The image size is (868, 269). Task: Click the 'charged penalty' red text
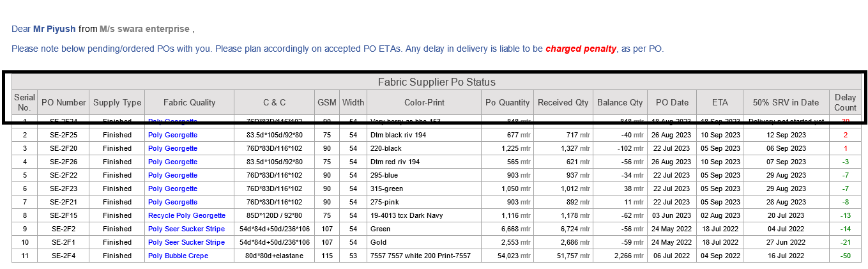click(581, 49)
